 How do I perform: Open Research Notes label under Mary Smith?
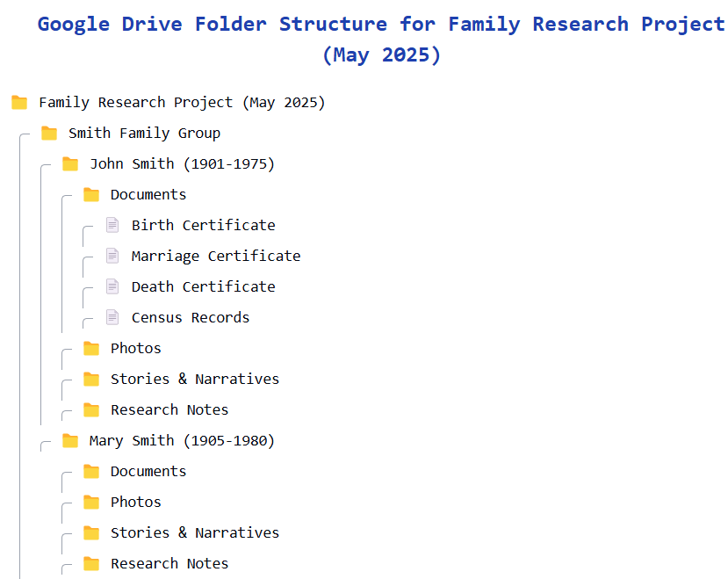[169, 564]
